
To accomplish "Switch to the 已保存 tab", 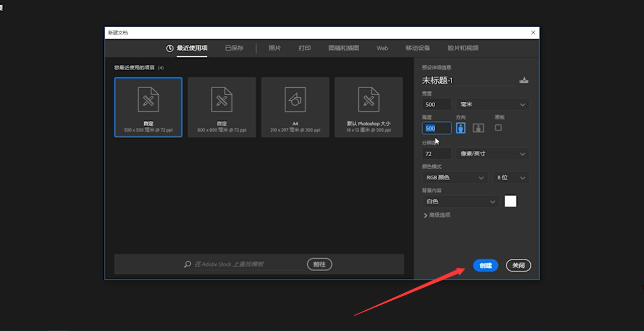I will coord(234,48).
